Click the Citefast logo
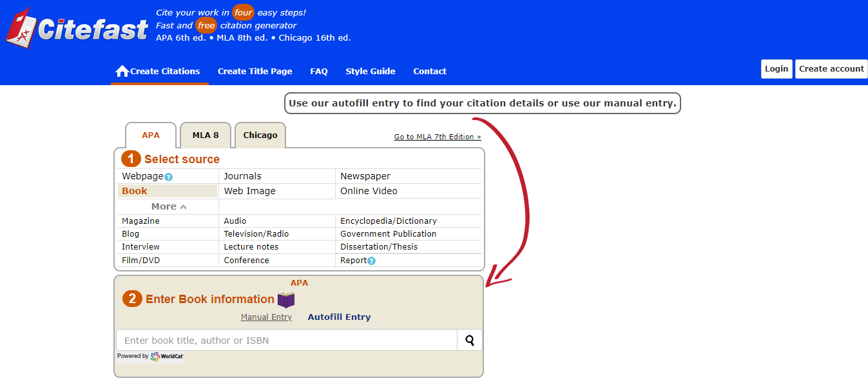This screenshot has height=385, width=868. coord(77,28)
